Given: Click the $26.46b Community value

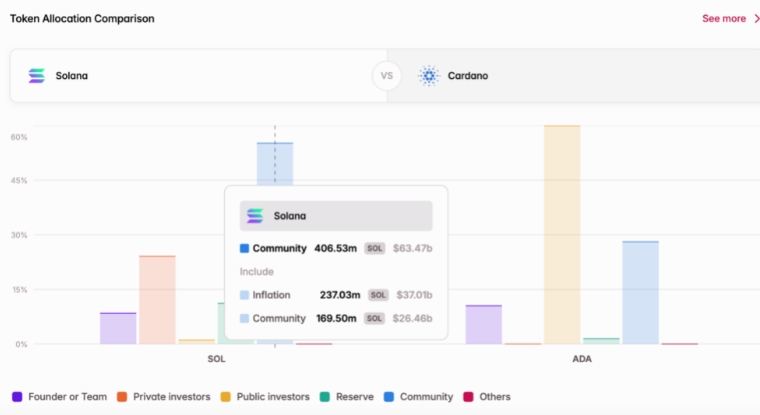Looking at the screenshot, I should [x=412, y=319].
